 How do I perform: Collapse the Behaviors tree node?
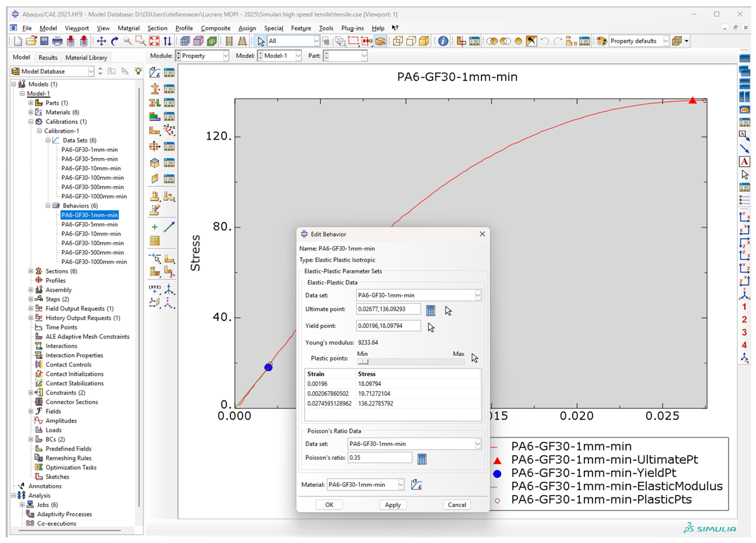click(48, 205)
